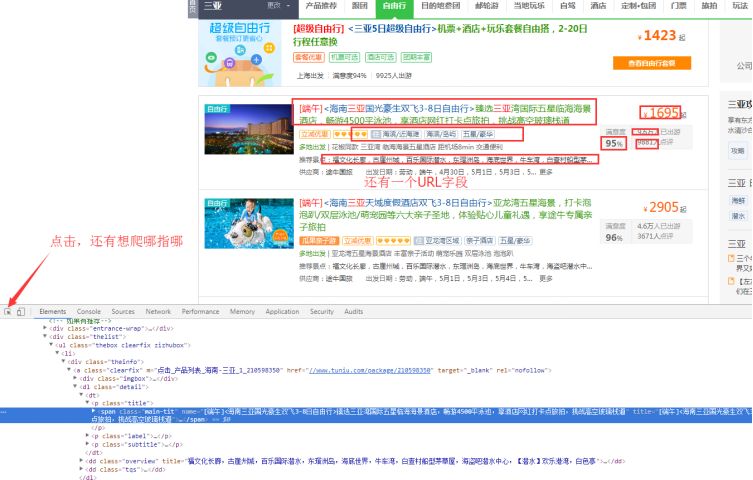Open the 酒店 tab
The image size is (753, 480).
pos(598,6)
